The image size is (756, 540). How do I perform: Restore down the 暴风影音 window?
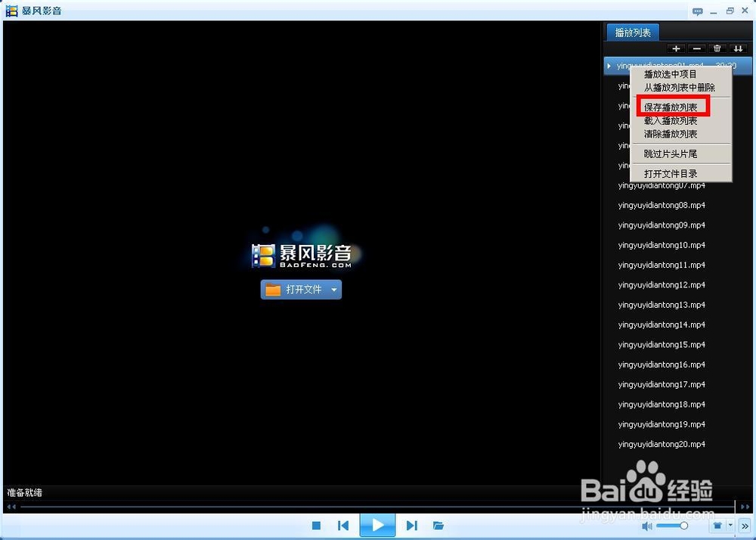(730, 11)
